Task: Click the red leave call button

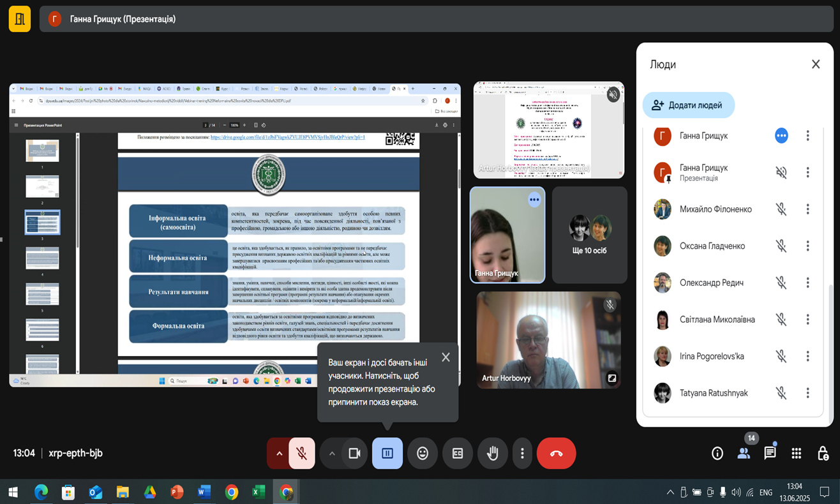Action: pyautogui.click(x=556, y=454)
